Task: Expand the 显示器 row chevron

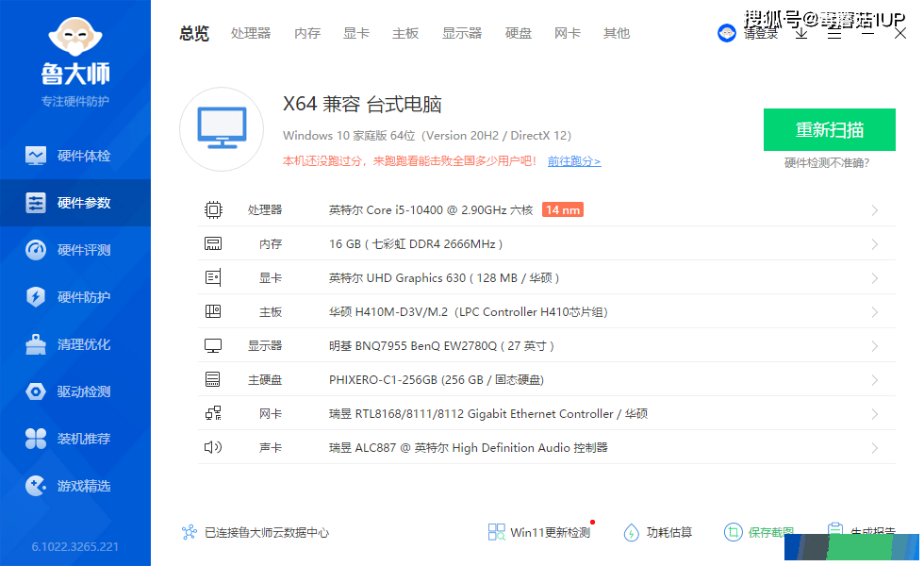Action: (875, 346)
